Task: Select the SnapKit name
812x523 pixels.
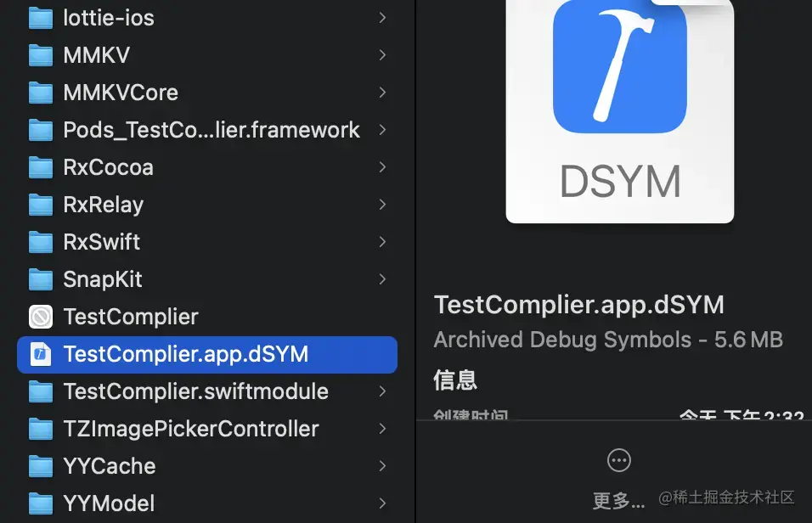Action: (x=103, y=279)
